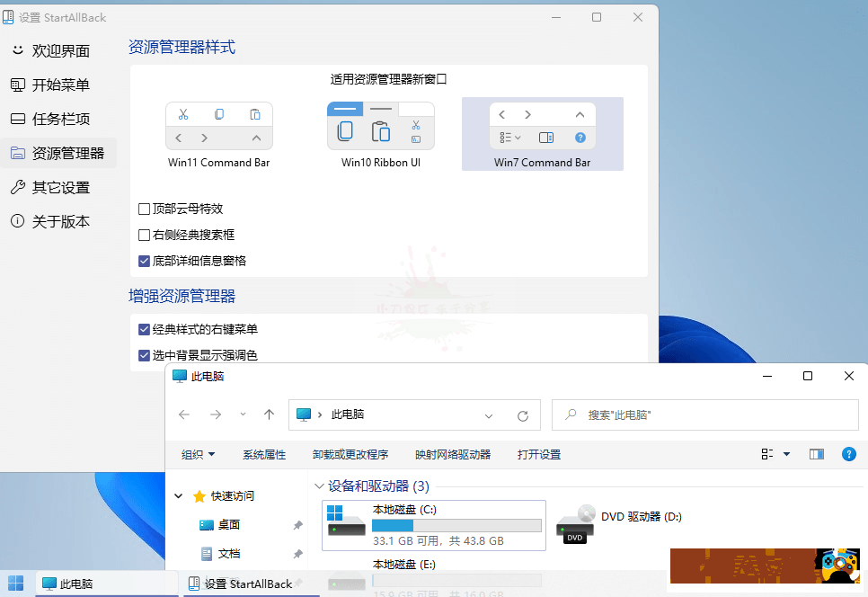The image size is (868, 597).
Task: Click the scissors icon in the Win11 Command Bar thumbnail
Action: [183, 115]
